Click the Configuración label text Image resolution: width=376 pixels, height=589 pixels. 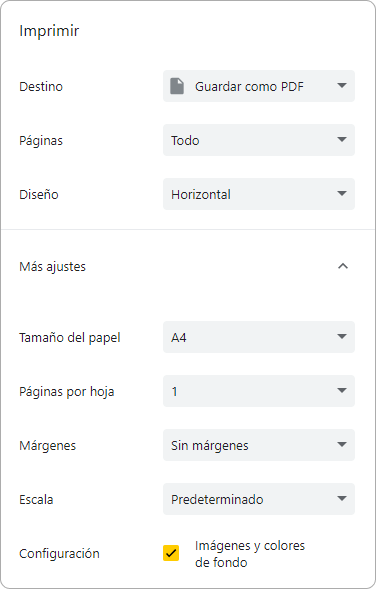click(59, 553)
